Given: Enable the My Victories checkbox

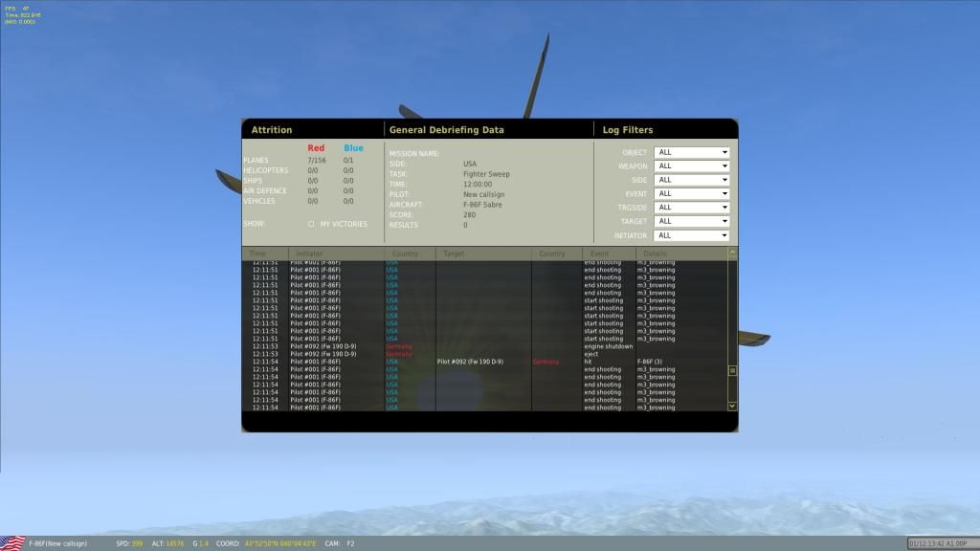Looking at the screenshot, I should 311,224.
